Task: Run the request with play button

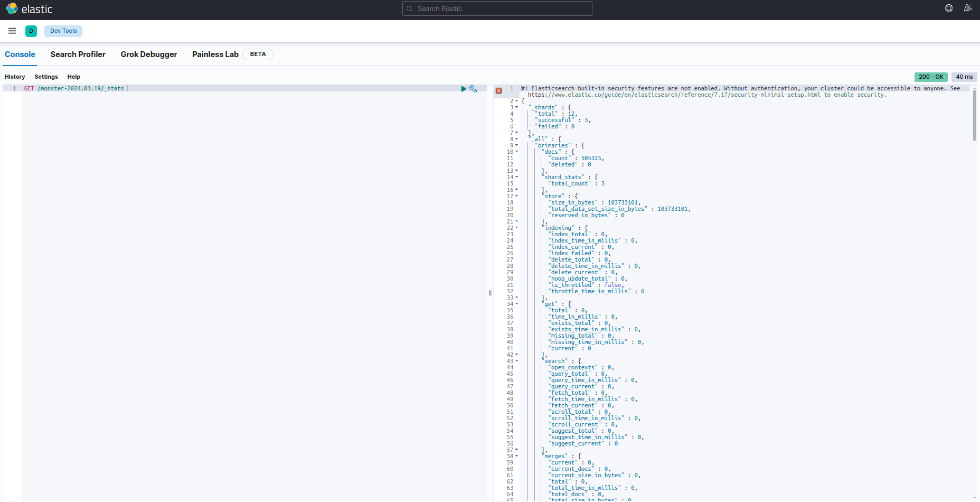Action: pos(464,89)
